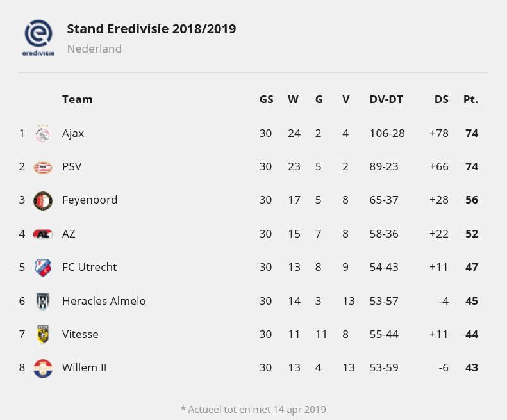Click the GS column header
Image resolution: width=507 pixels, height=420 pixels.
[266, 99]
